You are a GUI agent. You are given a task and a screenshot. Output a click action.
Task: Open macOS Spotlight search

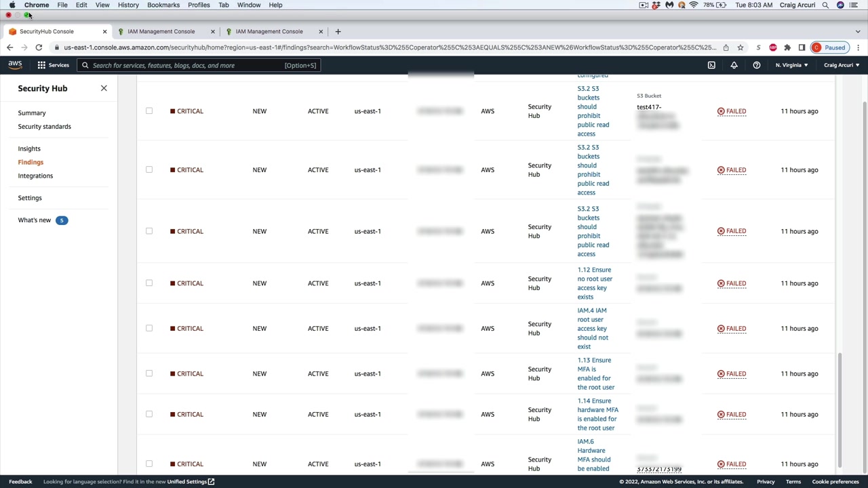pos(825,5)
